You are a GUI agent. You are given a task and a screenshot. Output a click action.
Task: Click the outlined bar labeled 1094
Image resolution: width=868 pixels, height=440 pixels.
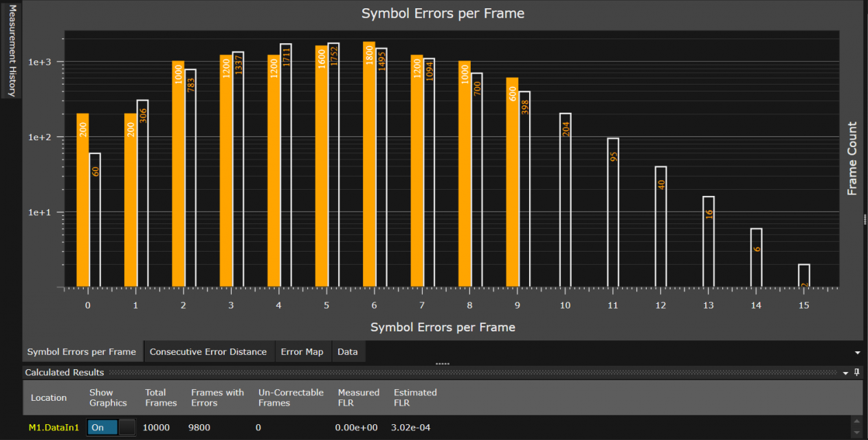pos(429,172)
